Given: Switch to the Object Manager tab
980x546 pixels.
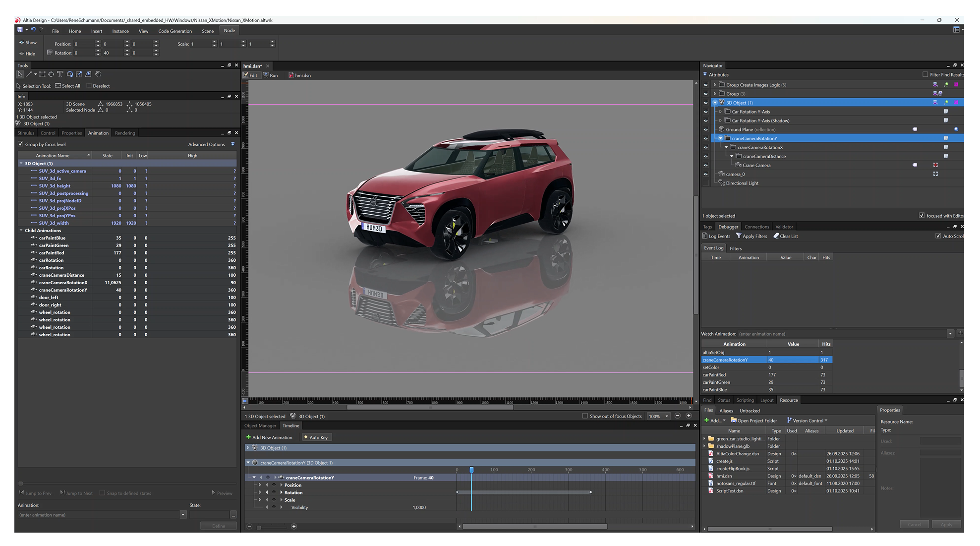Looking at the screenshot, I should pos(260,425).
